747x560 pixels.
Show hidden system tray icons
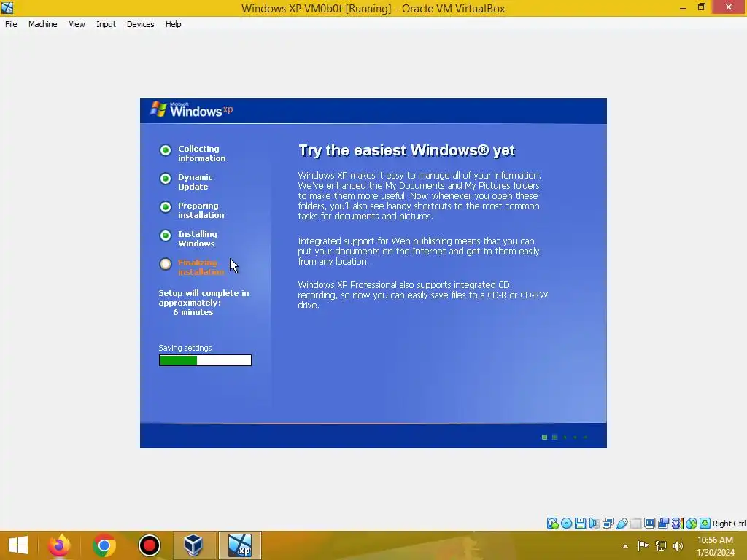click(625, 546)
